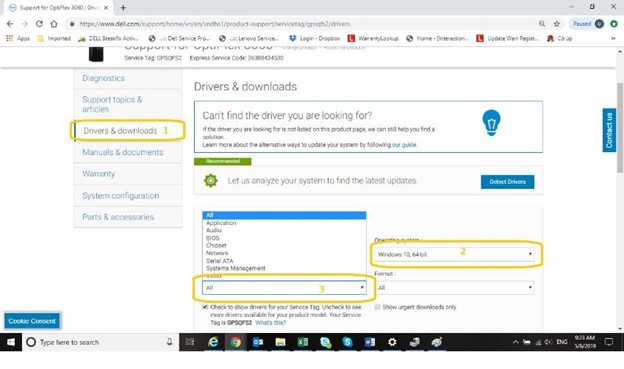Open the Operating system dropdown
624x369 pixels.
click(x=454, y=254)
